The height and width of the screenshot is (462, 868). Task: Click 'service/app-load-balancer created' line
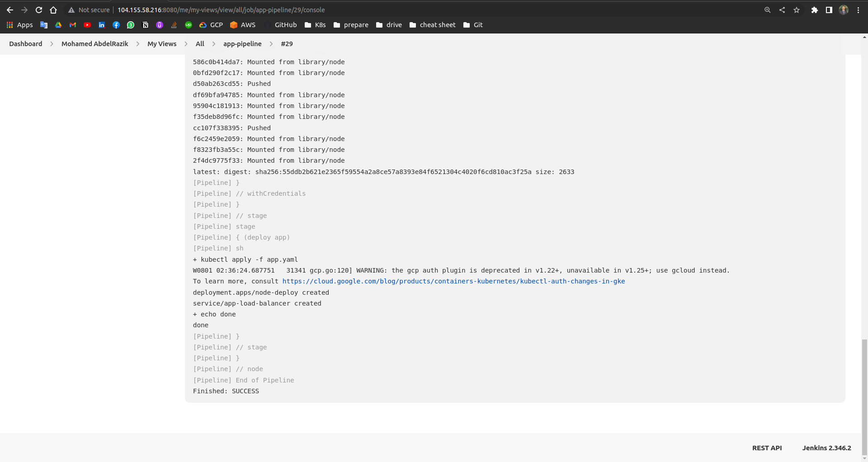pos(257,303)
